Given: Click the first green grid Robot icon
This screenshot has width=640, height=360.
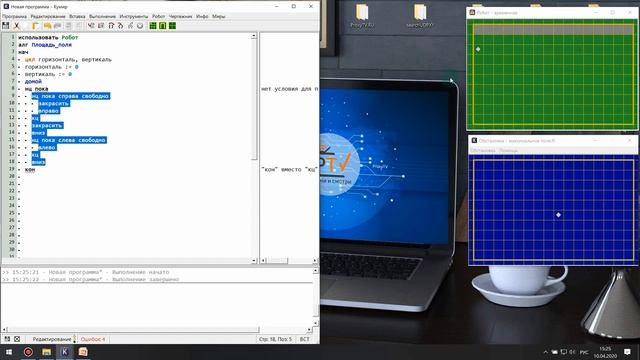Looking at the screenshot, I should [153, 26].
